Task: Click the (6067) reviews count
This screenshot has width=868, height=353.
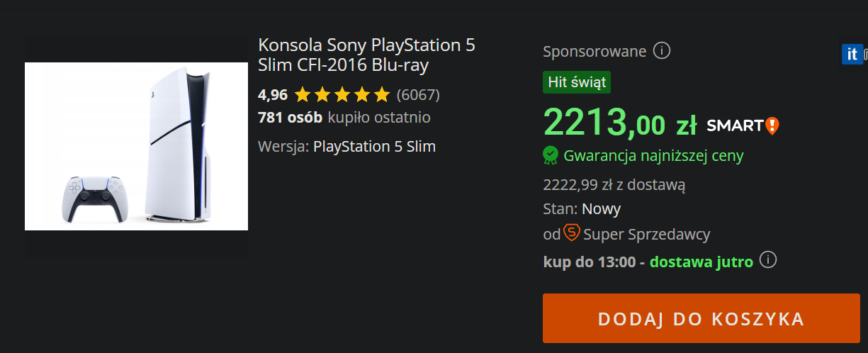Action: pos(418,94)
